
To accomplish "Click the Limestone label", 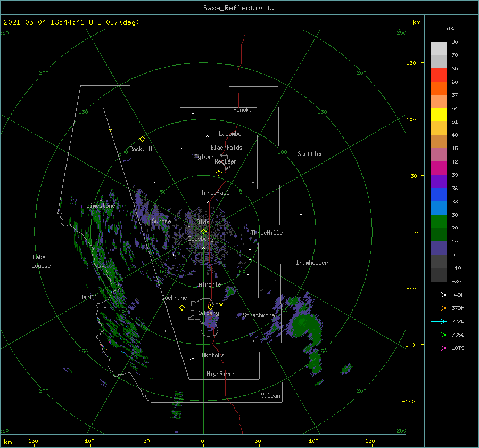I will click(x=101, y=206).
